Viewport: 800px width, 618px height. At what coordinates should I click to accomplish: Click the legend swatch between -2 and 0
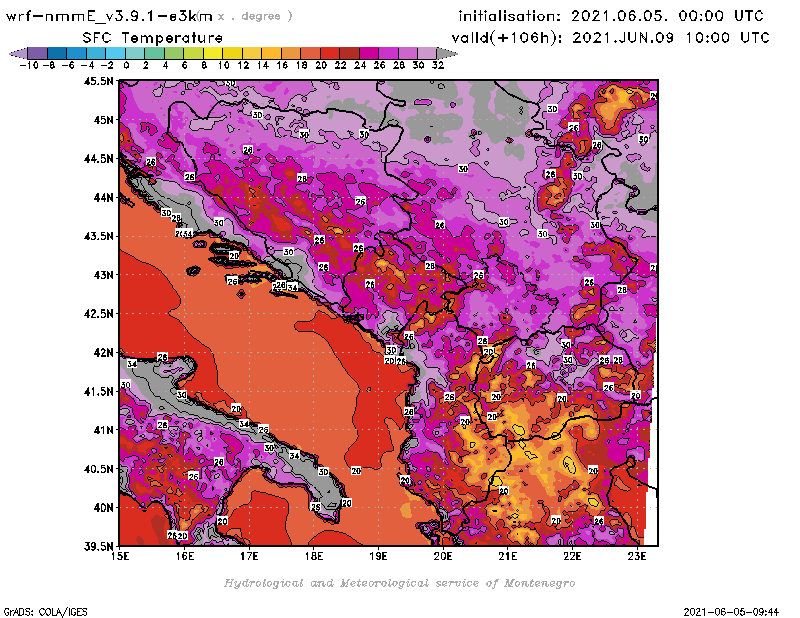[x=116, y=53]
